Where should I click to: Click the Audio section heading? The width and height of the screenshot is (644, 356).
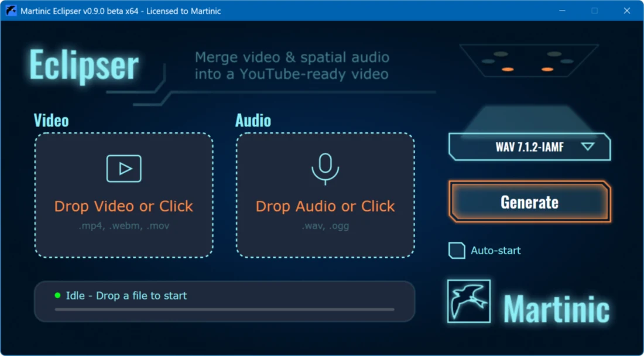click(x=253, y=120)
